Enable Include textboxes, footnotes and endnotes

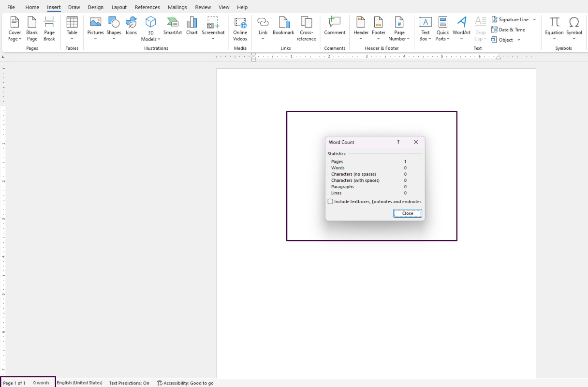point(330,202)
